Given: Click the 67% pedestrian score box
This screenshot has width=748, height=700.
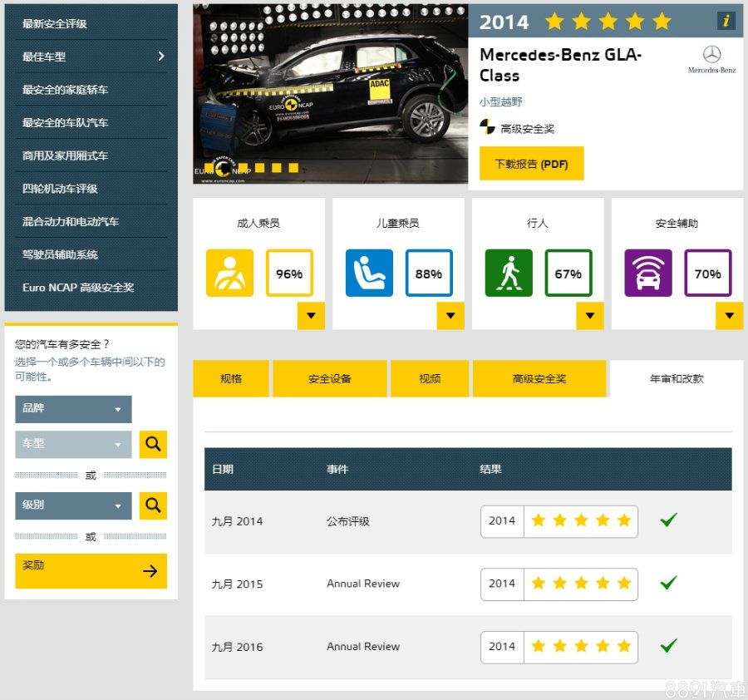Looking at the screenshot, I should tap(568, 273).
